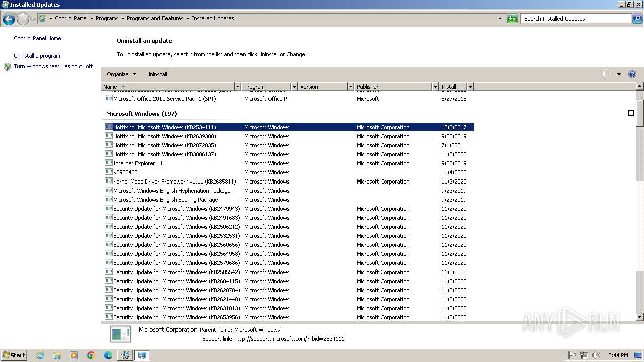Click the icon next to Internet Explorer 11

point(109,163)
